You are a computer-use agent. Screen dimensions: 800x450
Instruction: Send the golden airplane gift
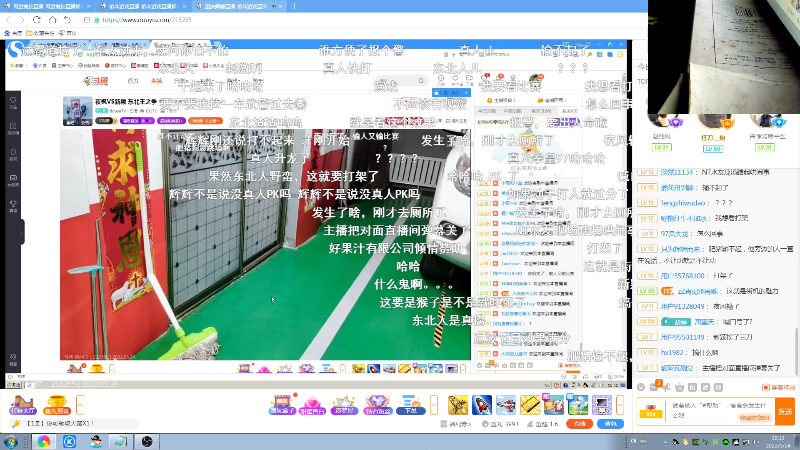pos(458,405)
